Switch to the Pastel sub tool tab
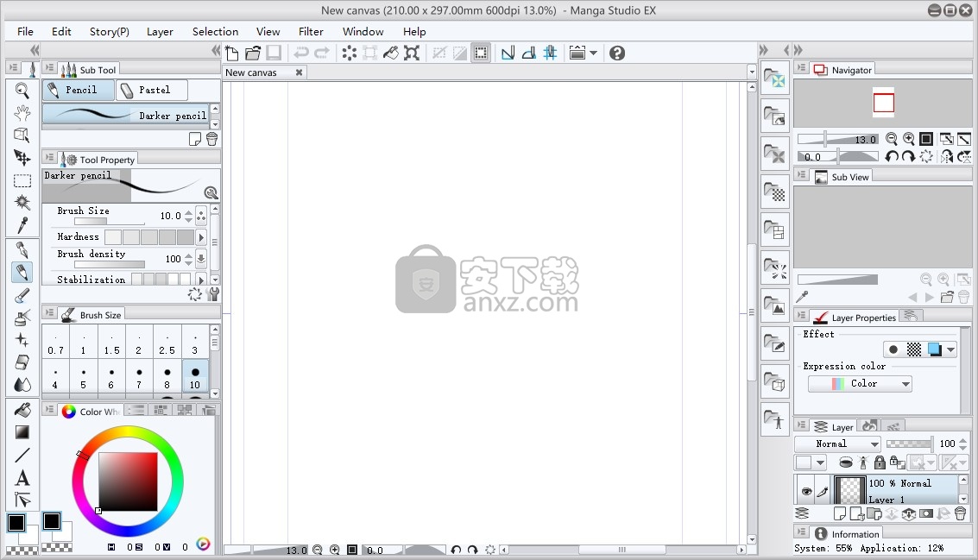Screen dimensions: 978x560 (x=152, y=90)
